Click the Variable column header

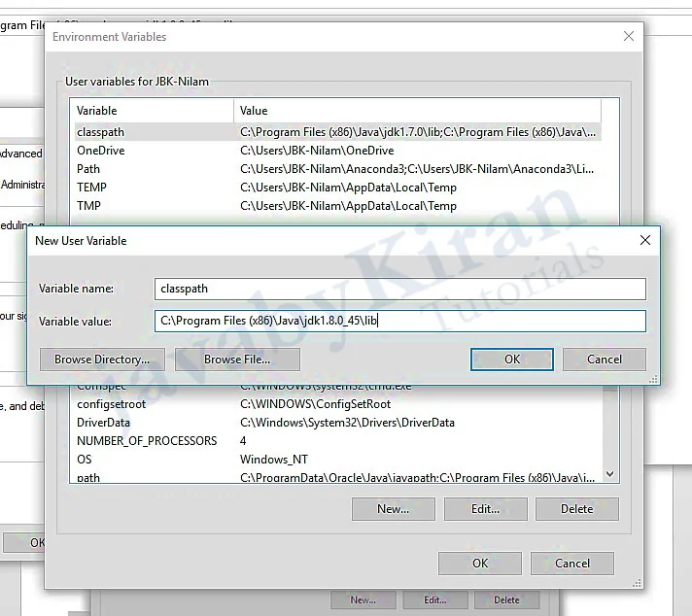coord(153,111)
